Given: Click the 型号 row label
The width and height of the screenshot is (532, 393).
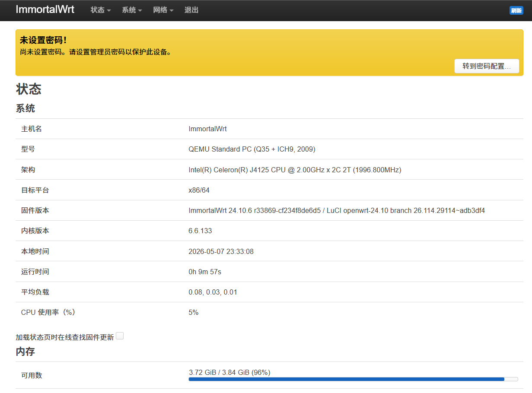Looking at the screenshot, I should (x=28, y=149).
